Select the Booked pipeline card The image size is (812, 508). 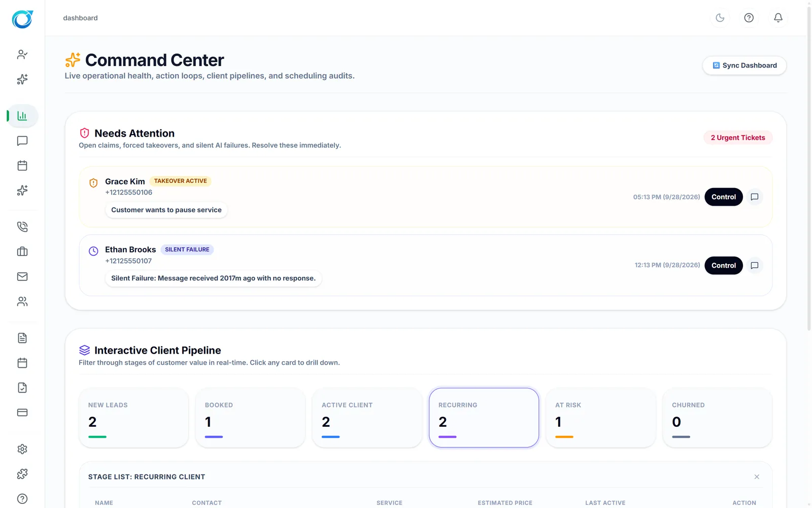(x=250, y=418)
